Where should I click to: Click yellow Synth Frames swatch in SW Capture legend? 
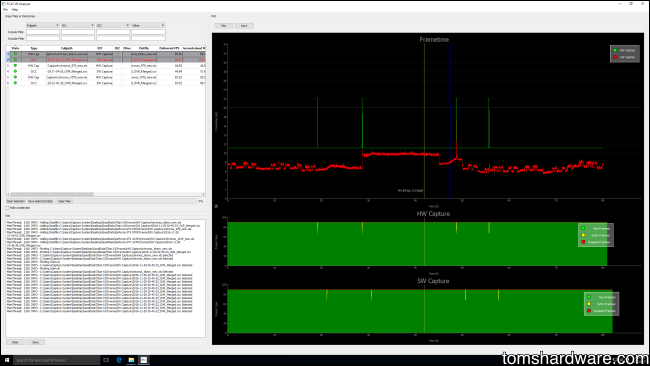[589, 304]
